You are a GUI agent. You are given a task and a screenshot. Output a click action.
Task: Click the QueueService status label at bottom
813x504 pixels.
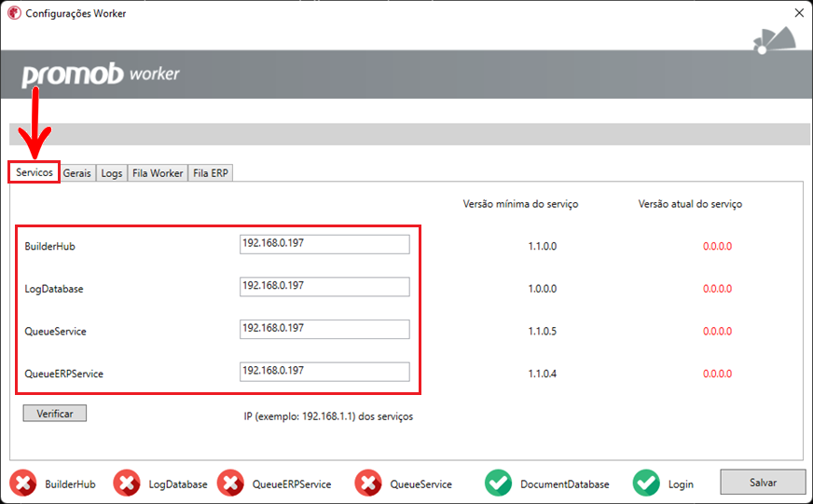pyautogui.click(x=421, y=484)
